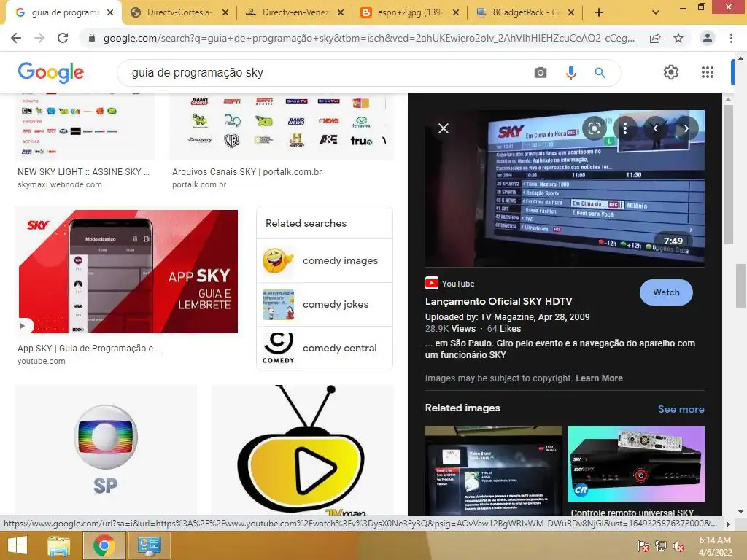
Task: Open preview image more options menu
Action: [x=625, y=128]
